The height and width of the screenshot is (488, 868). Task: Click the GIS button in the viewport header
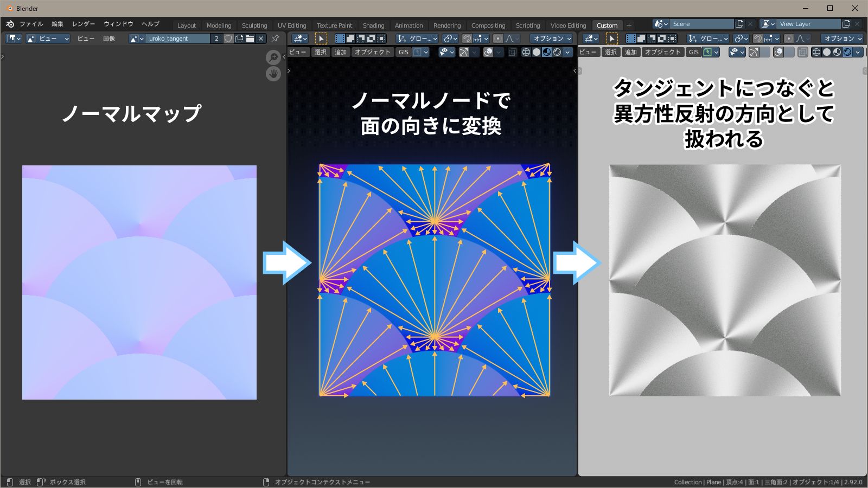[403, 52]
